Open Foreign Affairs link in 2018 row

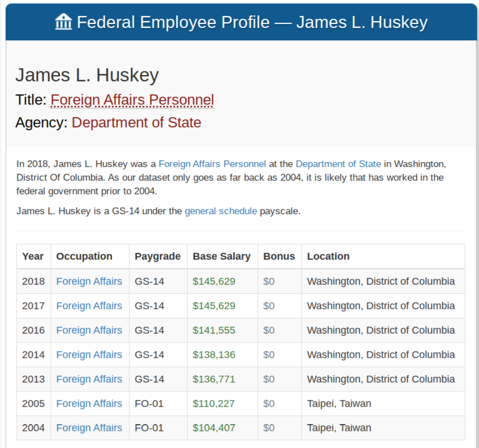tap(89, 281)
